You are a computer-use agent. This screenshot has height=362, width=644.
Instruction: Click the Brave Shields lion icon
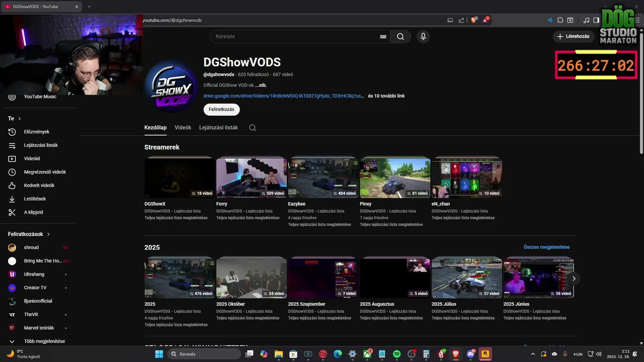[474, 20]
